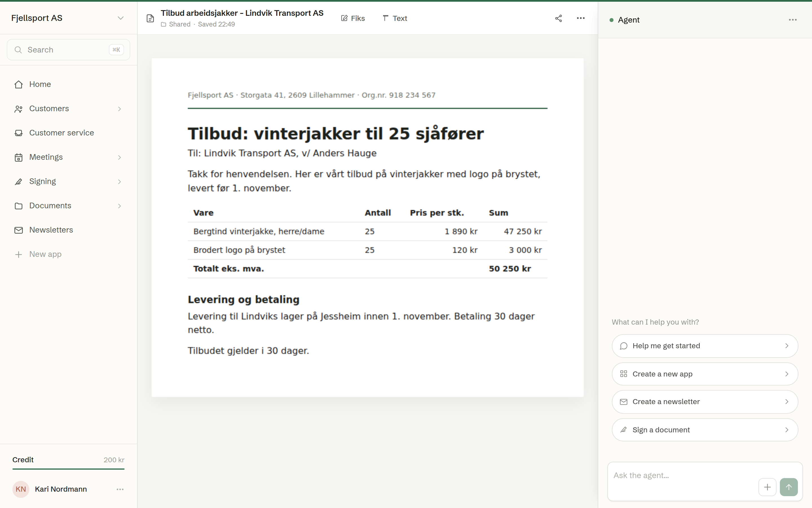The height and width of the screenshot is (508, 812).
Task: Open the Fjellsport AS workspace dropdown
Action: 68,18
